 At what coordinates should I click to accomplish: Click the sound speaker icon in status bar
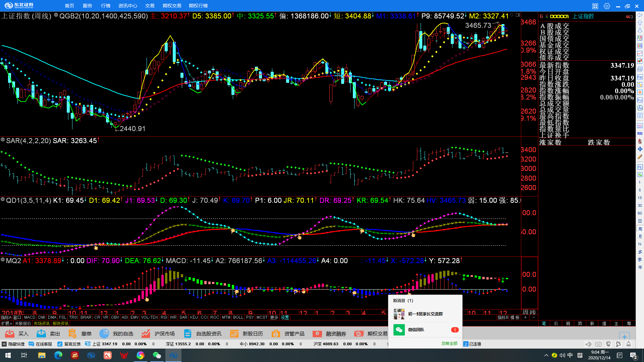[588, 344]
